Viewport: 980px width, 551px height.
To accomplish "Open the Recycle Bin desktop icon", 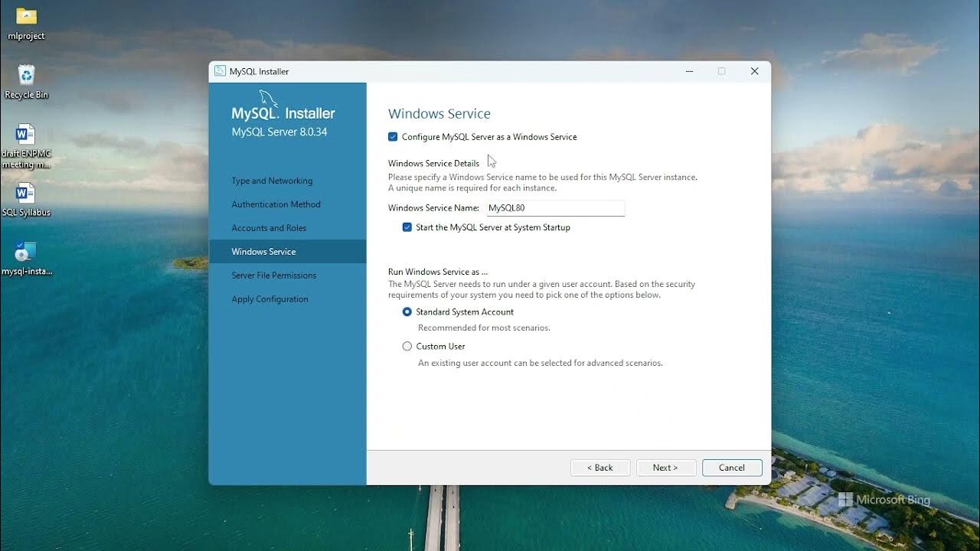I will 26,82.
